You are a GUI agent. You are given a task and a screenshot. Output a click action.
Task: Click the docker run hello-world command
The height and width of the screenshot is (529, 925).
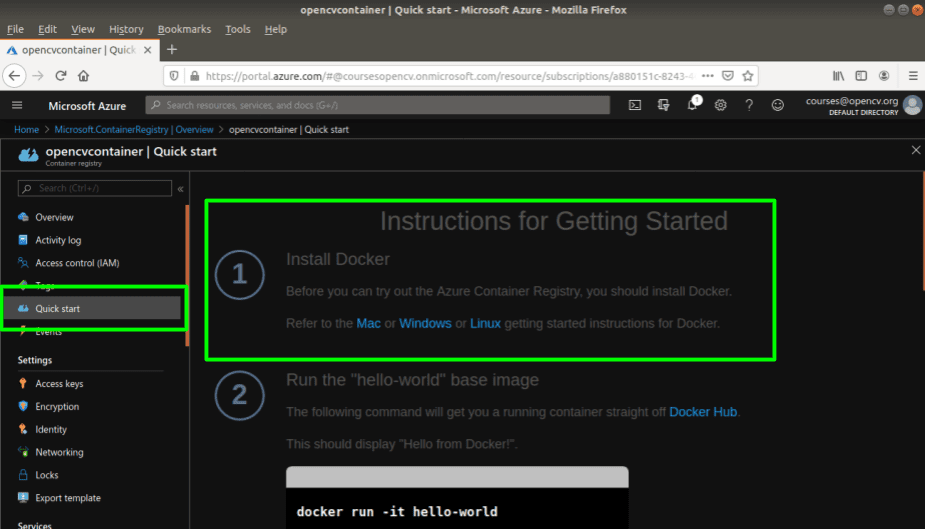(397, 511)
